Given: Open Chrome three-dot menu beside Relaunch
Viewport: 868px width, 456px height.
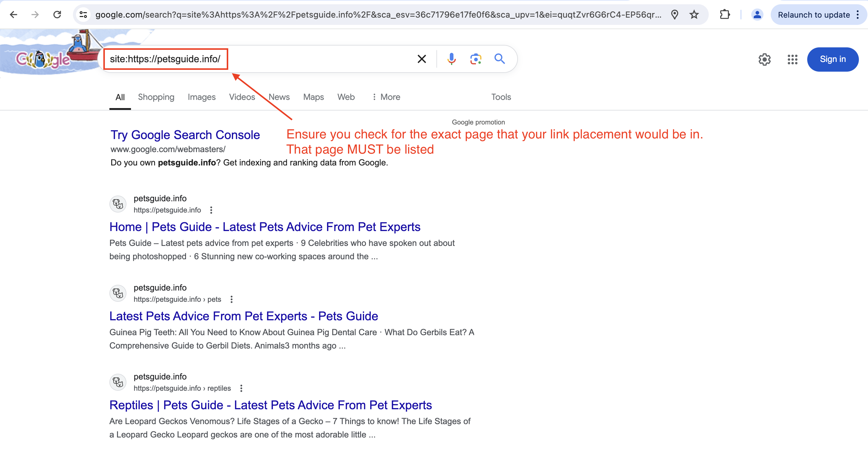Looking at the screenshot, I should pos(858,15).
